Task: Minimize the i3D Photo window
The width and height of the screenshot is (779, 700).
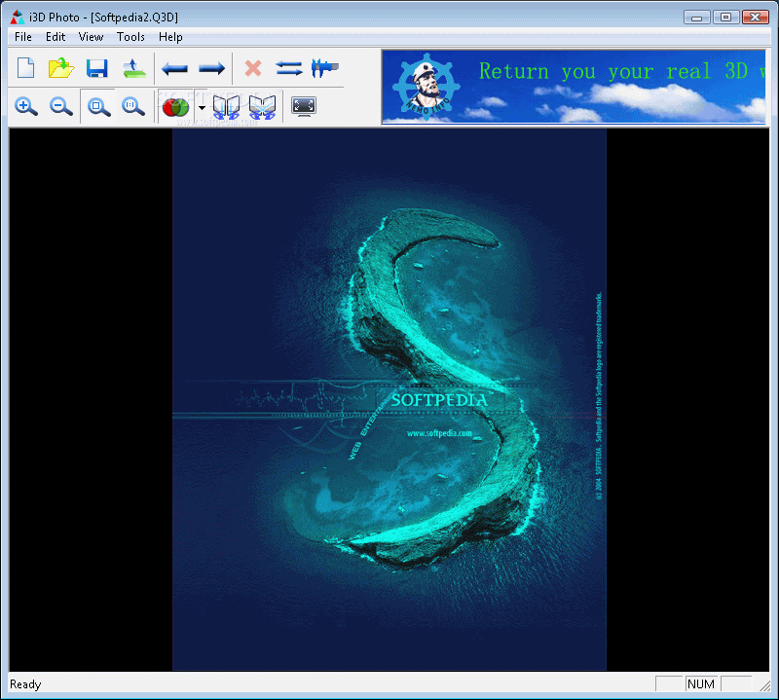Action: (x=696, y=18)
